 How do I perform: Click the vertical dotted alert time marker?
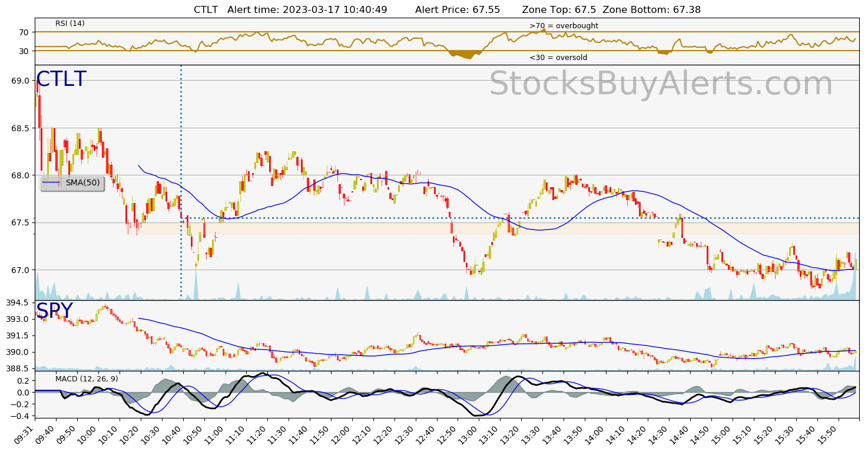tap(181, 182)
